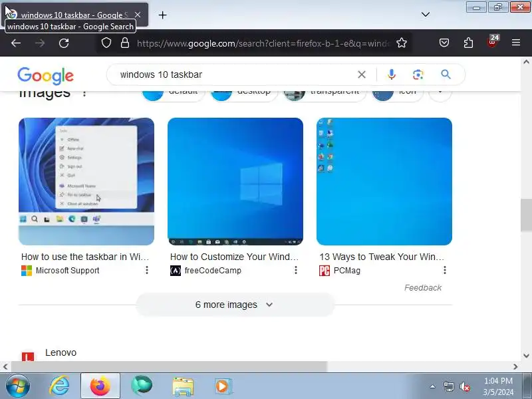The image size is (532, 399).
Task: Open green chat bubble taskbar app
Action: coord(142,386)
